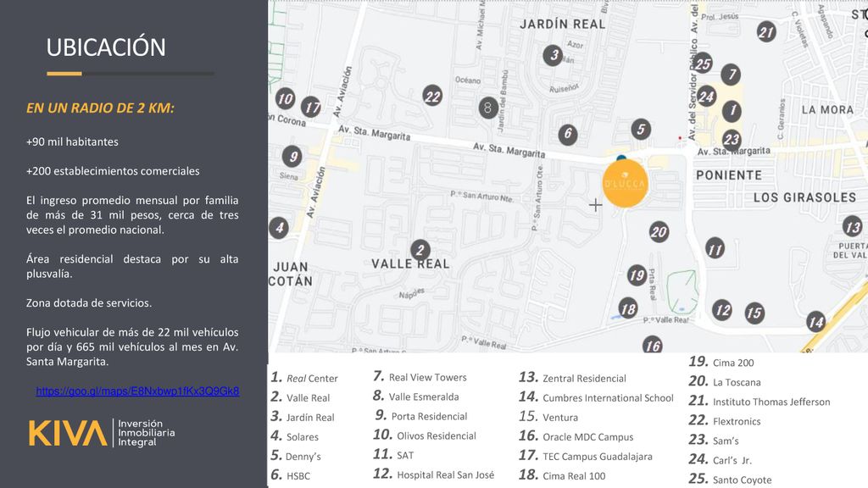
Task: Click map marker number 12
Action: [x=722, y=310]
